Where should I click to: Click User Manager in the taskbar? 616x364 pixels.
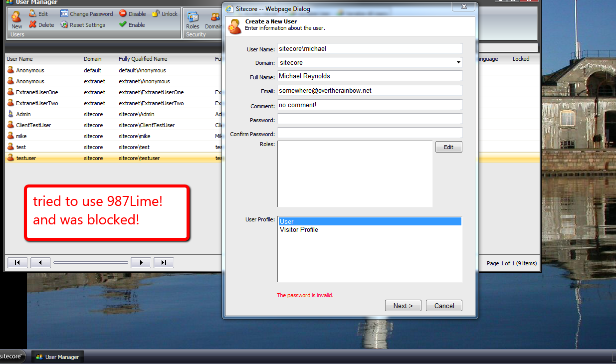click(57, 357)
